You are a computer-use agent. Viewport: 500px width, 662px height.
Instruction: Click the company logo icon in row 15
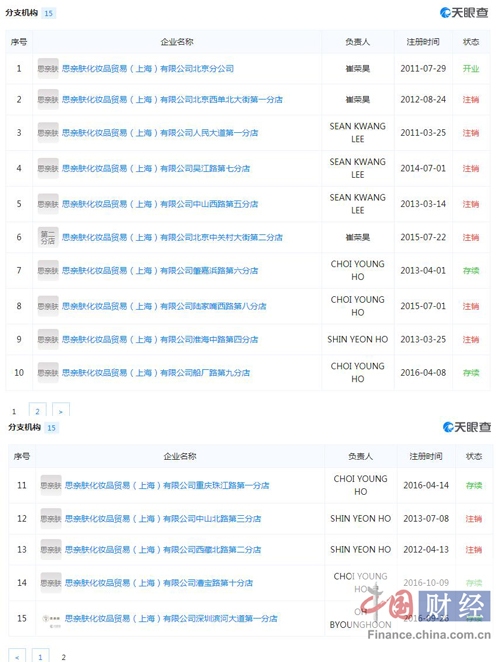click(x=51, y=619)
